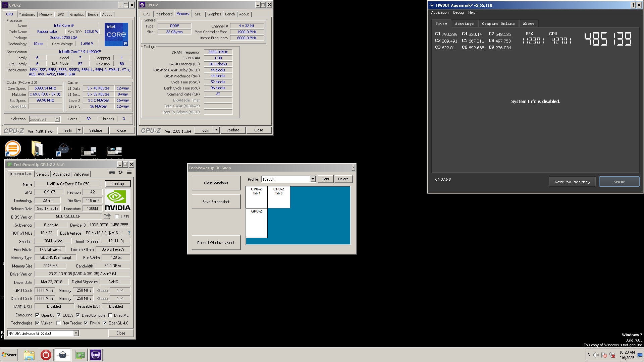Switch to Mainboard tab in left CPU-Z window
644x362 pixels.
(27, 14)
